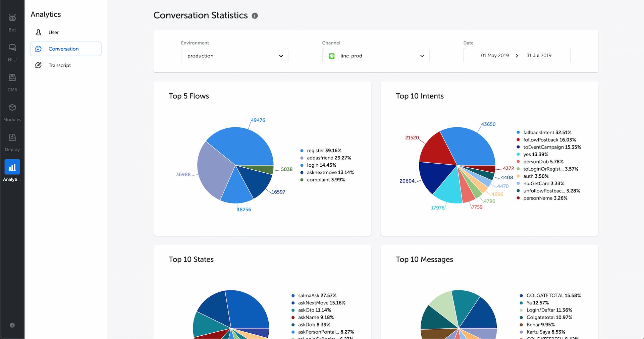Image resolution: width=644 pixels, height=339 pixels.
Task: Click the info icon at sidebar bottom
Action: tap(12, 325)
